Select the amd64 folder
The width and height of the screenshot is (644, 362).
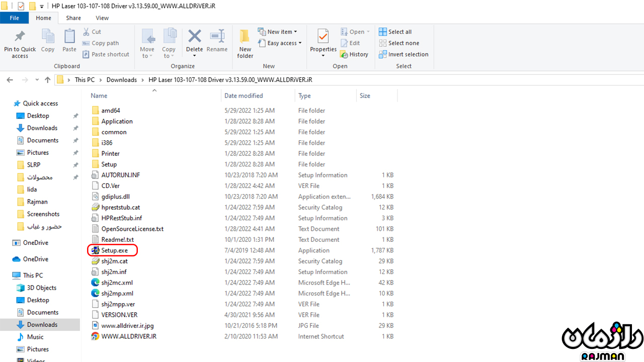point(111,111)
